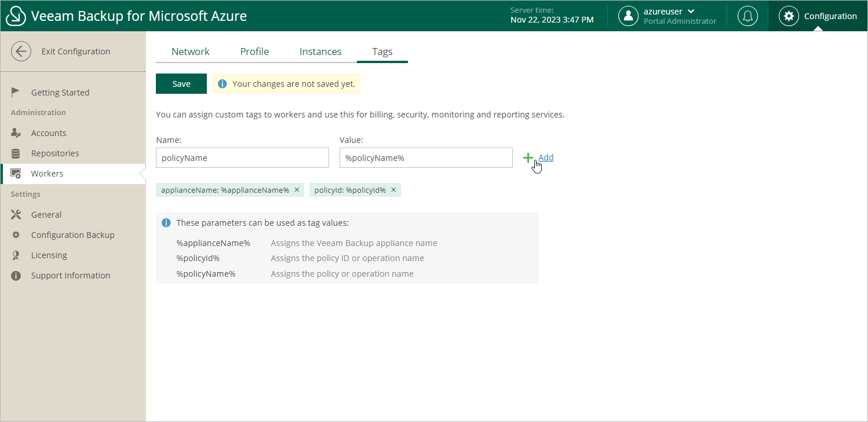
Task: Switch to the Instances tab
Action: 320,52
